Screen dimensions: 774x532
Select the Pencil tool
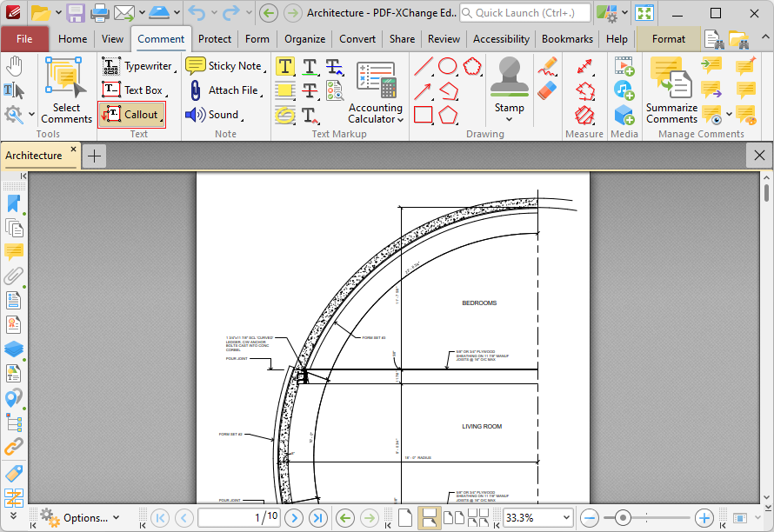click(x=547, y=66)
